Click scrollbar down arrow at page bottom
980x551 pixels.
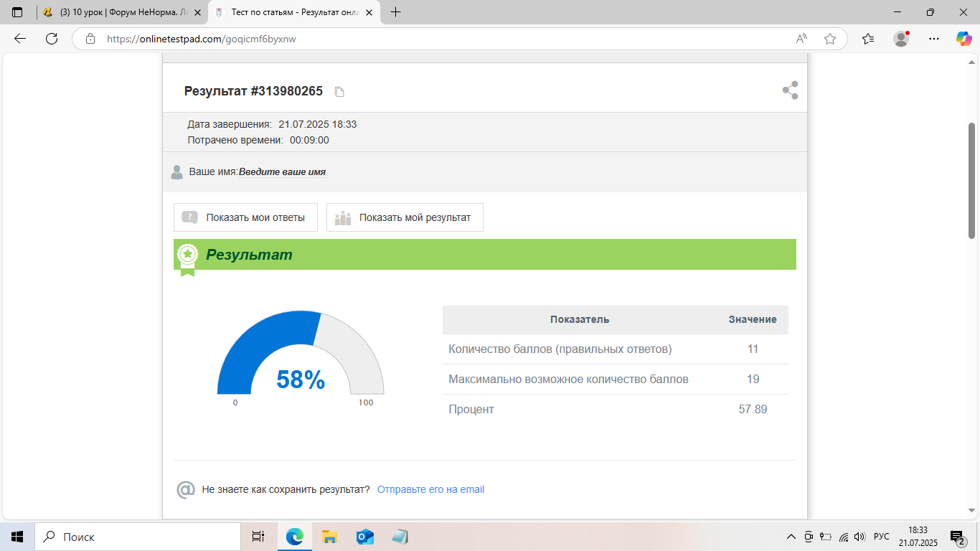pyautogui.click(x=972, y=510)
